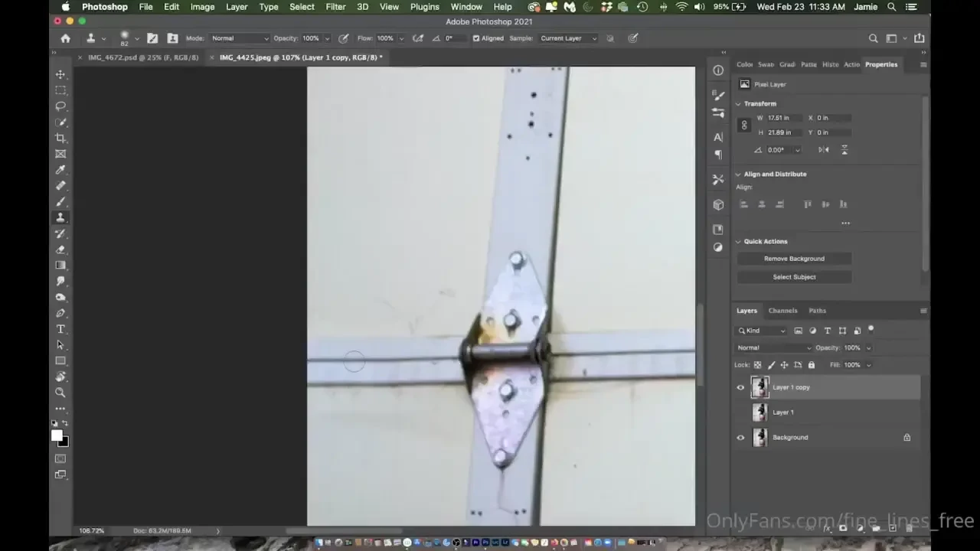Open the Sample dropdown set to Current Layer
This screenshot has height=551, width=980.
tap(567, 37)
